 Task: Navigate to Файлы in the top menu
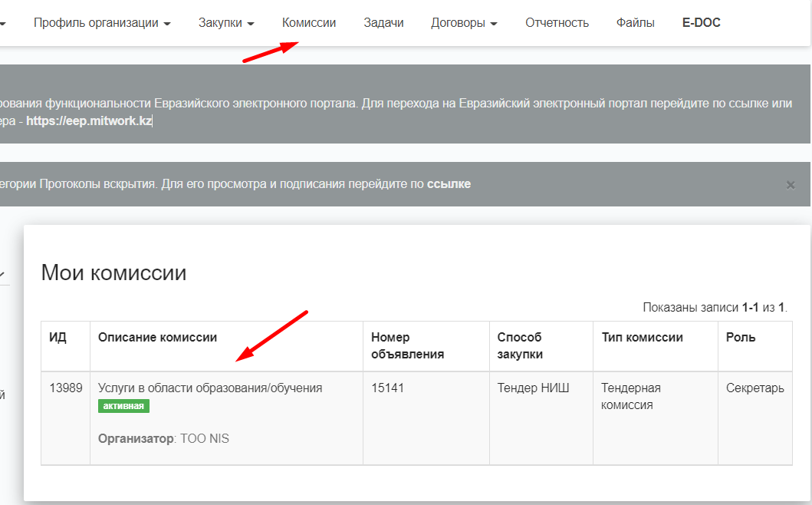[x=635, y=23]
